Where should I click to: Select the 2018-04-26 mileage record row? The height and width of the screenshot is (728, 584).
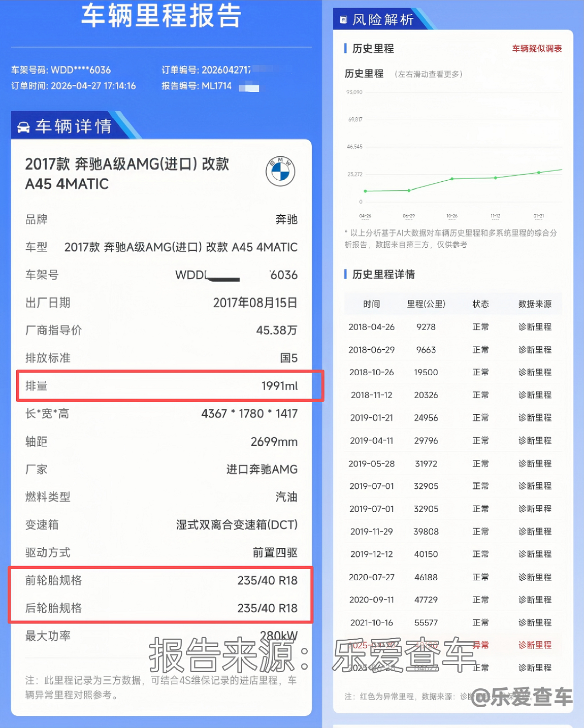pos(453,327)
